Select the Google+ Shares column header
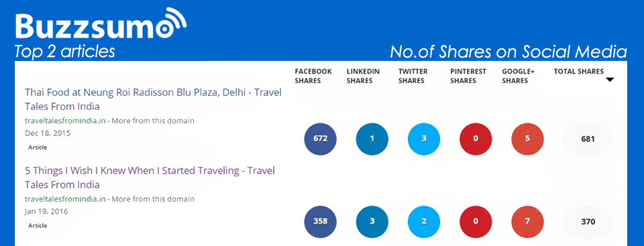Image resolution: width=644 pixels, height=246 pixels. click(x=519, y=76)
